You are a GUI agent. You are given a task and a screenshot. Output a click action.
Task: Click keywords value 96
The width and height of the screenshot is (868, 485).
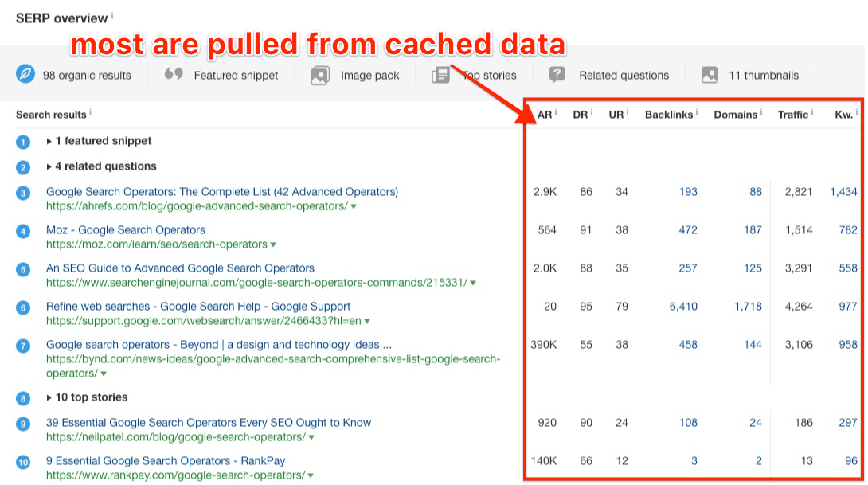[851, 461]
